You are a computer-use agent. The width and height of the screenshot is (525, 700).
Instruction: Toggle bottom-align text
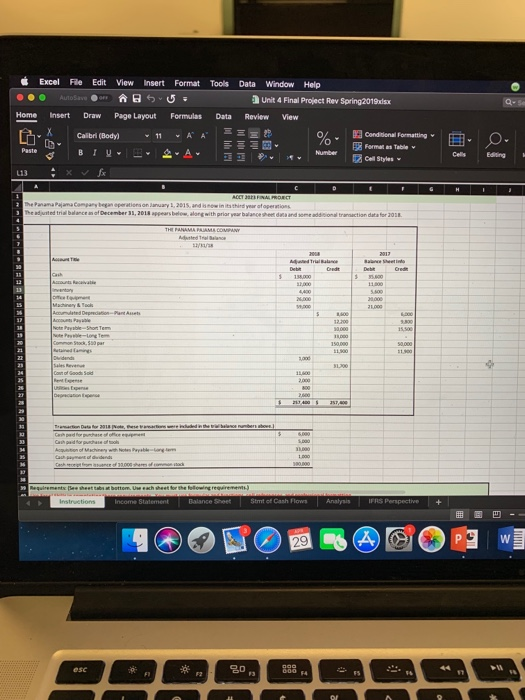[x=254, y=133]
